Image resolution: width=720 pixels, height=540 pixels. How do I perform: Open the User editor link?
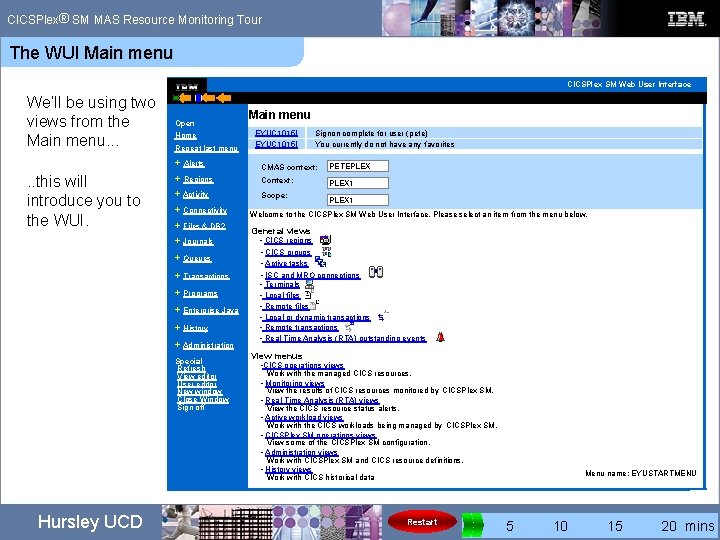[x=197, y=384]
